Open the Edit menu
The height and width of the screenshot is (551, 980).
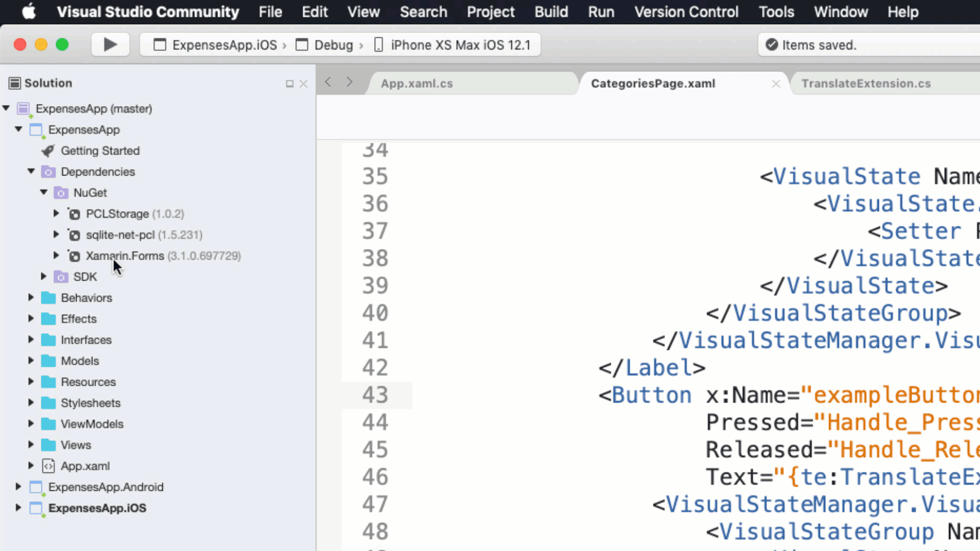pos(315,12)
